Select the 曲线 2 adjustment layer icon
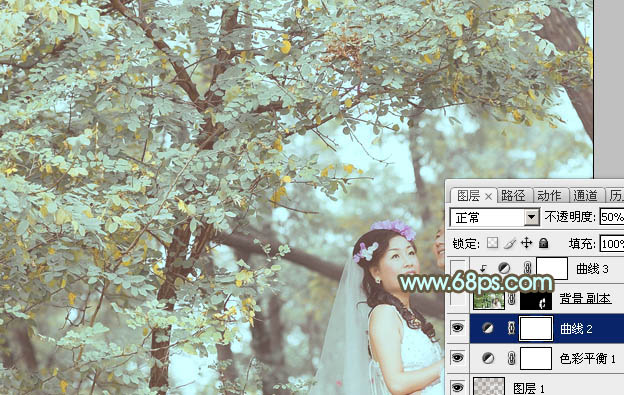 point(488,328)
